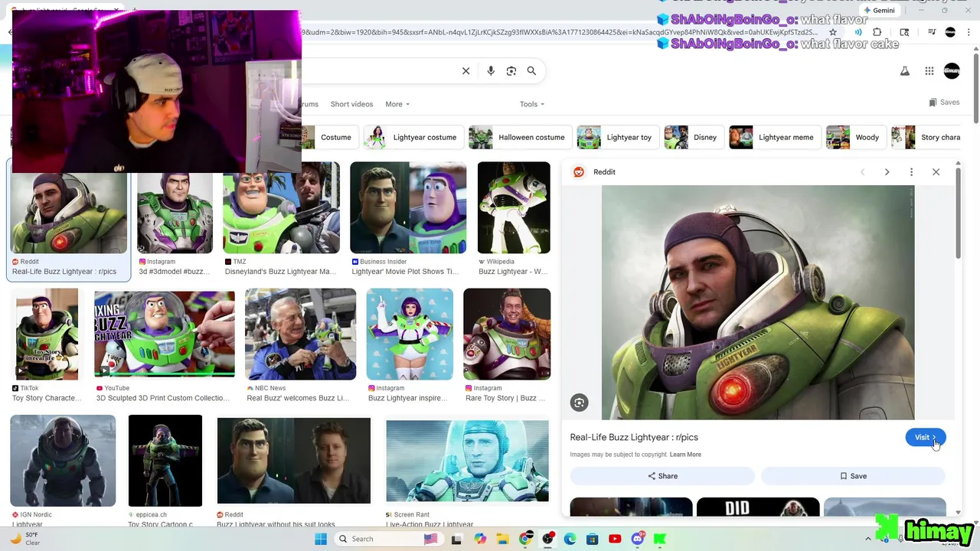Viewport: 980px width, 551px height.
Task: Open the Learn More copyright link
Action: pyautogui.click(x=685, y=455)
